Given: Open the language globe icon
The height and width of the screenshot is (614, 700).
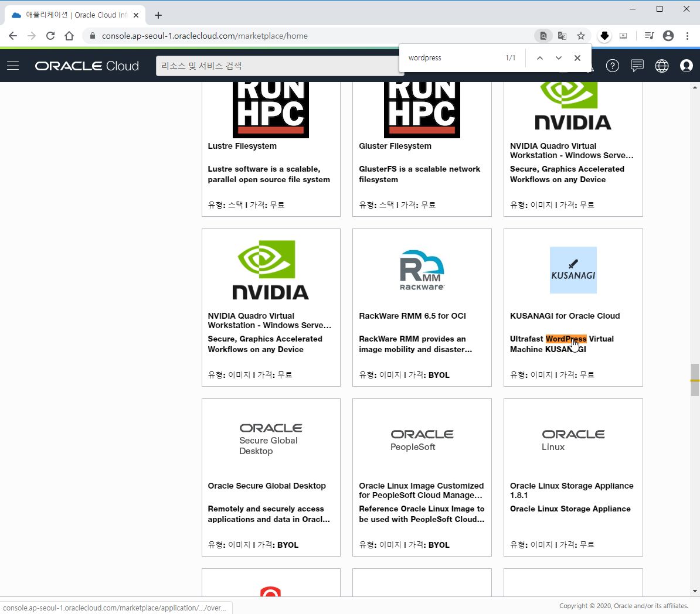Looking at the screenshot, I should coord(662,66).
